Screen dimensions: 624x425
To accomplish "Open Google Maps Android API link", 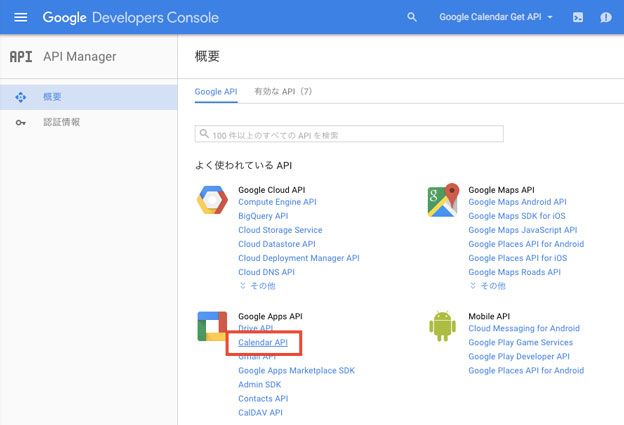I will [517, 202].
